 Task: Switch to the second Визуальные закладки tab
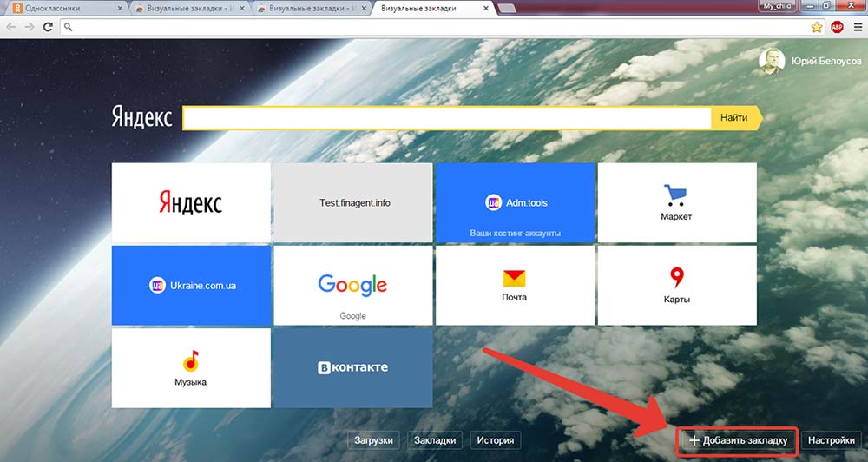(190, 9)
